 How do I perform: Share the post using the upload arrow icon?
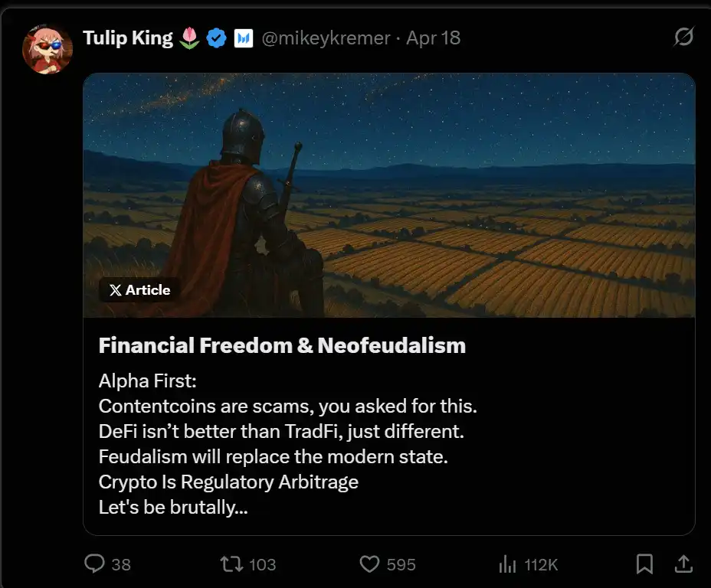682,564
